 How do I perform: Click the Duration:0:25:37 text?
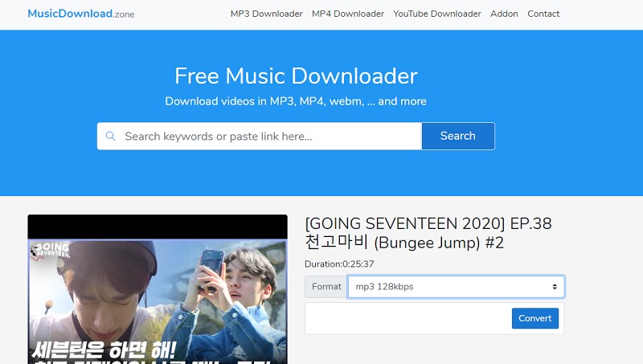click(339, 264)
